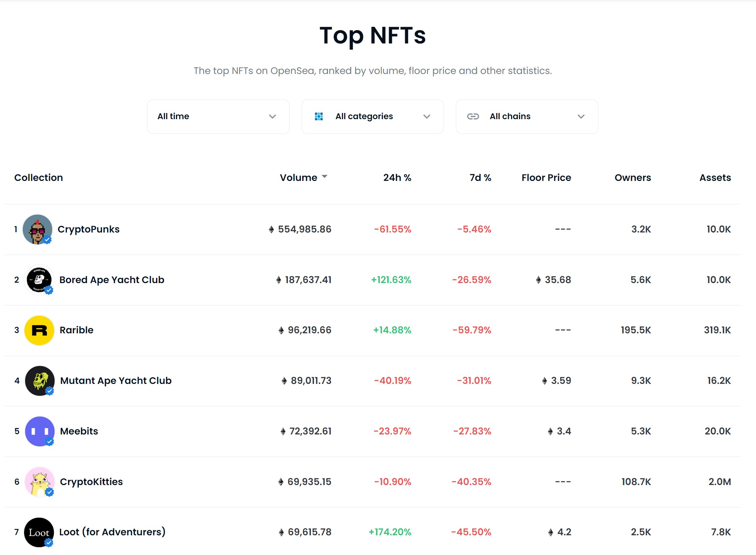The image size is (756, 555).
Task: Click the ETH icon beside 187,637.41
Action: [x=278, y=280]
